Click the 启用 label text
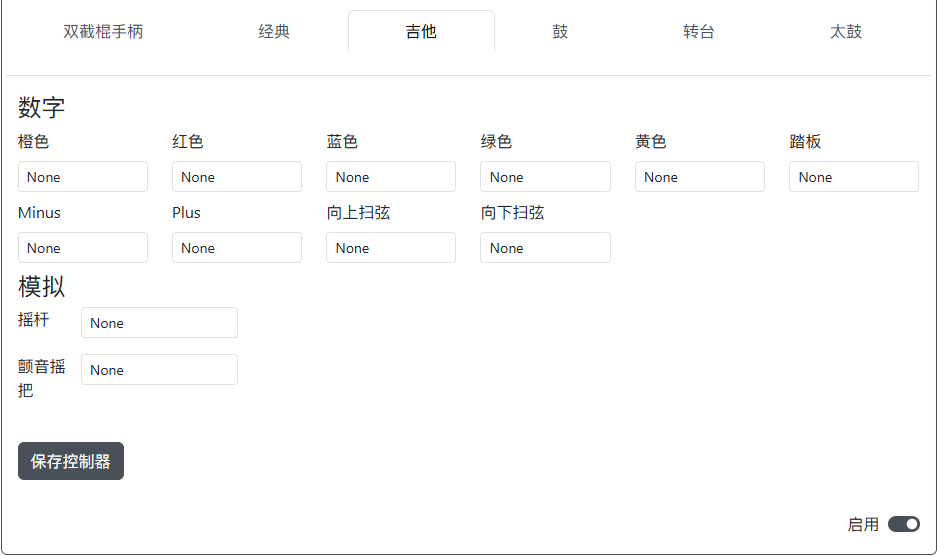Screen dimensions: 937x556 click(x=863, y=525)
